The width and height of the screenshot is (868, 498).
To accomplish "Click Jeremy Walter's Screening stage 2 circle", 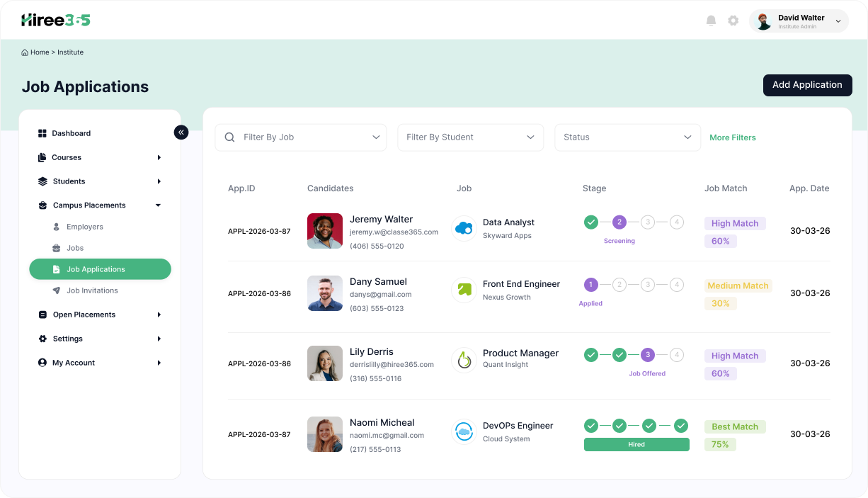I will pyautogui.click(x=619, y=222).
